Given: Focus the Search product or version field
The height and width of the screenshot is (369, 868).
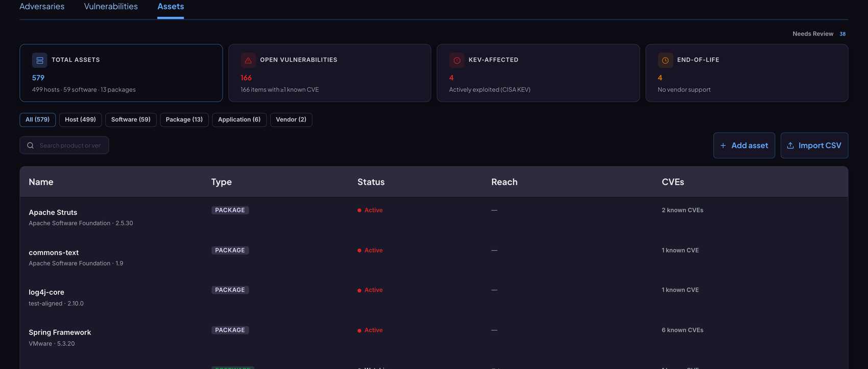Looking at the screenshot, I should pyautogui.click(x=64, y=145).
